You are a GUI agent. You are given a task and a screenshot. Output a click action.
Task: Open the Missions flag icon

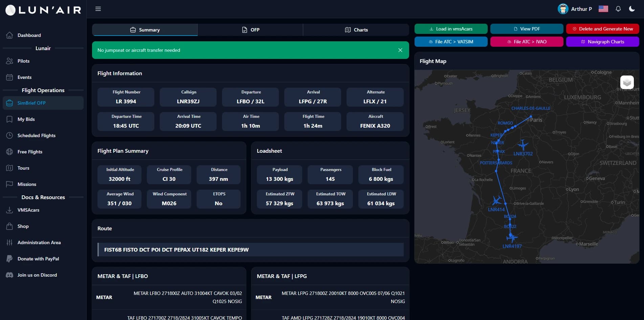tap(9, 184)
